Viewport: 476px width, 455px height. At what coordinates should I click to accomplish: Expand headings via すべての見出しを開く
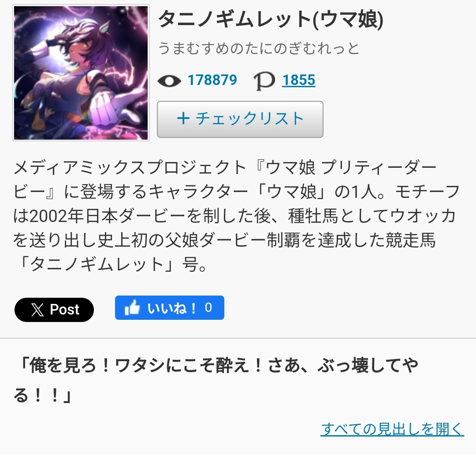tap(392, 429)
